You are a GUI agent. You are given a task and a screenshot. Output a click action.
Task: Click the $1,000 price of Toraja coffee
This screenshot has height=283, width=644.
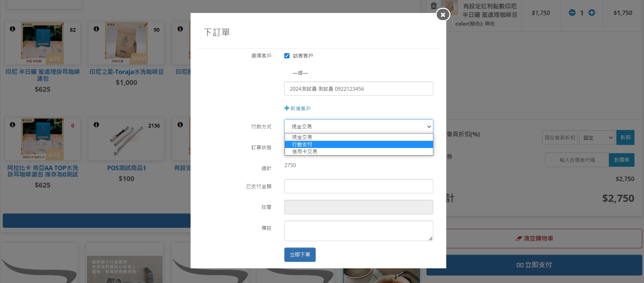click(x=126, y=83)
